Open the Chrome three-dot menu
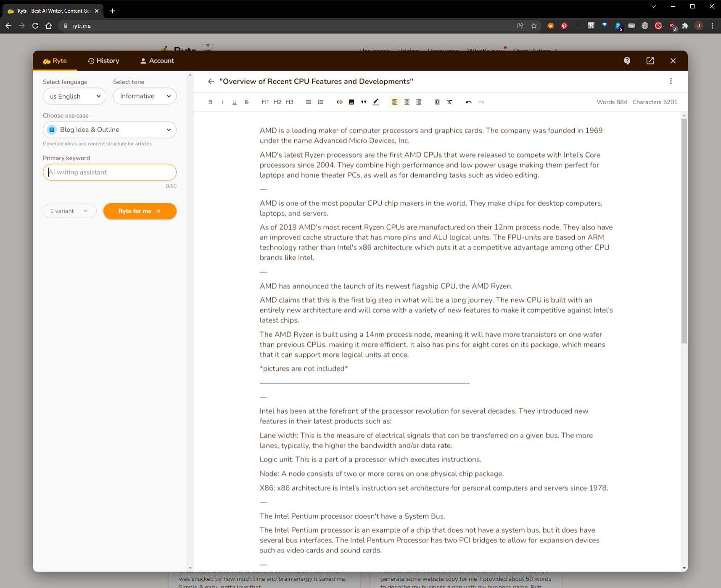Viewport: 721px width, 588px height. pos(712,26)
